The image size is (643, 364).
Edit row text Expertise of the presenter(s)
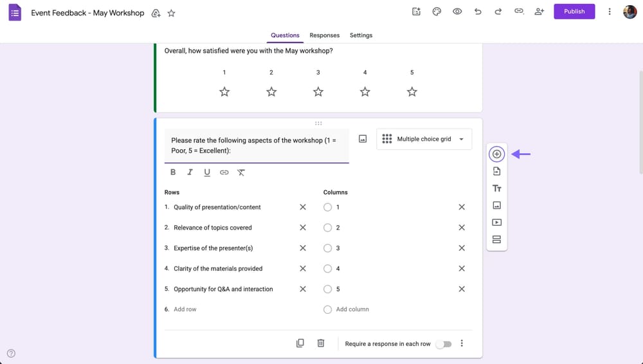213,248
